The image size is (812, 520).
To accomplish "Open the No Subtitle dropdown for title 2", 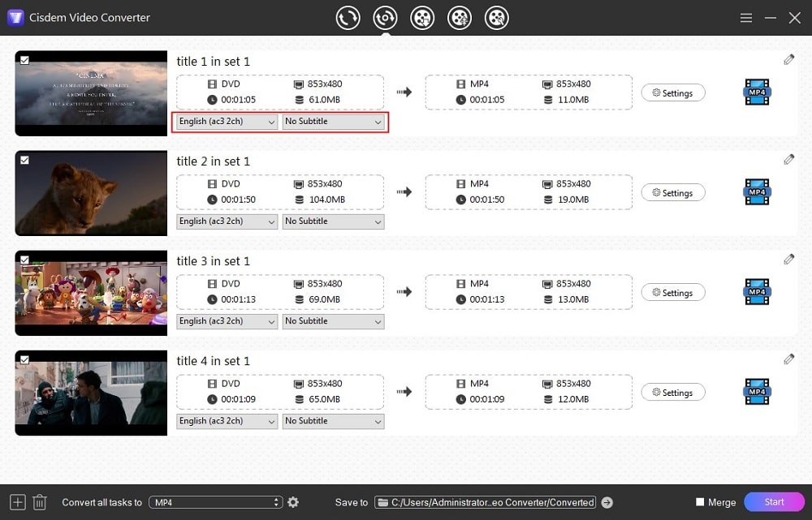I will coord(333,221).
